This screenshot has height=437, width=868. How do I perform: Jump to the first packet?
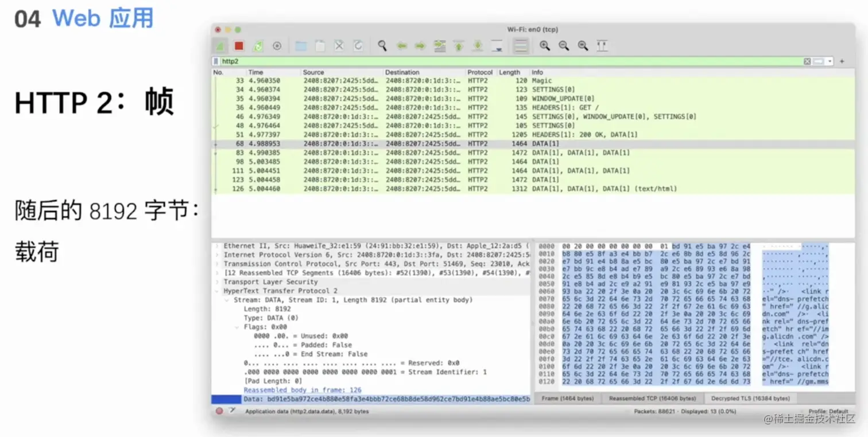[x=459, y=46]
